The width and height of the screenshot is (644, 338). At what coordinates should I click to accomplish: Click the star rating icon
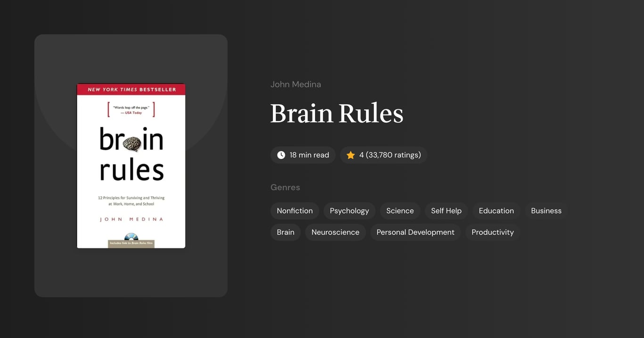click(x=350, y=155)
